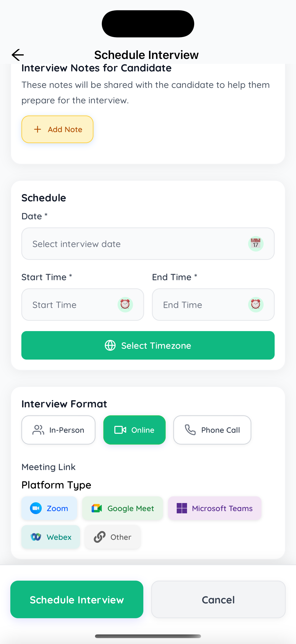Tap the globe icon on Select Timezone
Screen dimensions: 296x644
(110, 345)
